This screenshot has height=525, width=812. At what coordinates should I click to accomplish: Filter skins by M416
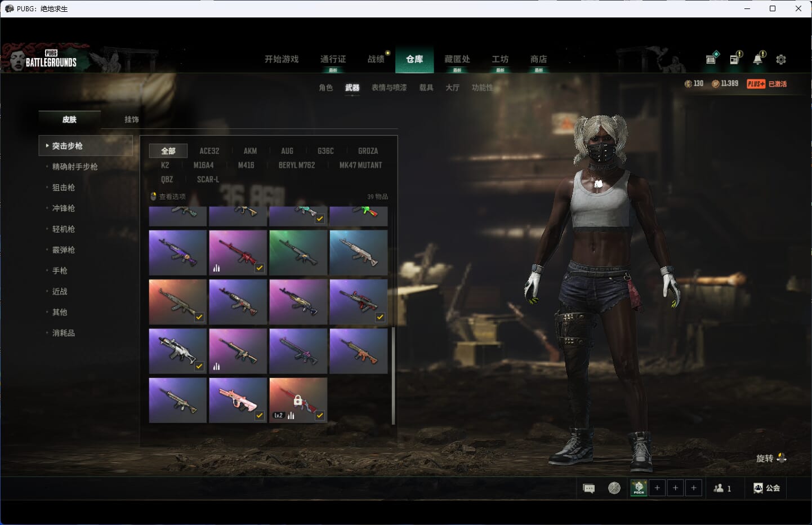[246, 165]
